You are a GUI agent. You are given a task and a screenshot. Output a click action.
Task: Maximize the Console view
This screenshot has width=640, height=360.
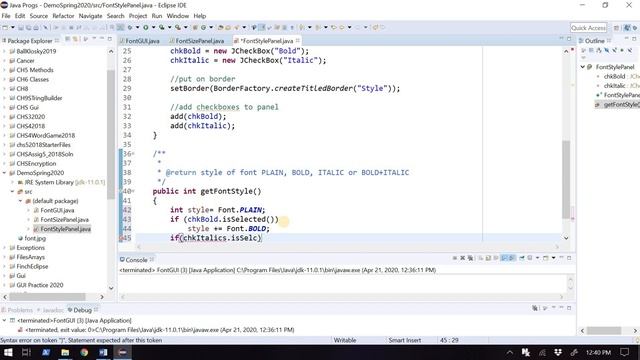(x=569, y=258)
